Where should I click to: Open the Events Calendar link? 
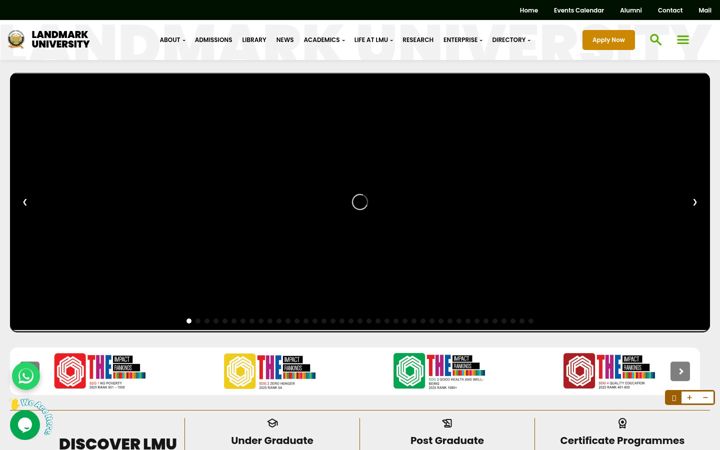(579, 10)
